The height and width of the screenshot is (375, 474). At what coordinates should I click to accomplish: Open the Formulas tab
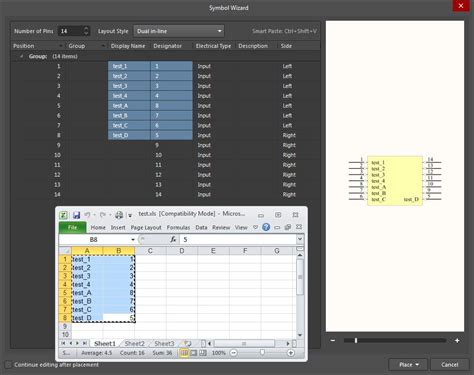pyautogui.click(x=178, y=227)
